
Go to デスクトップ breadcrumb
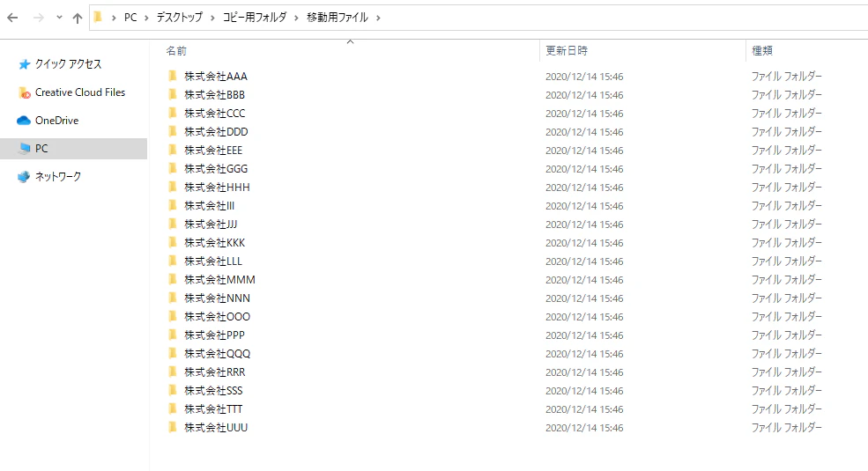pos(180,18)
